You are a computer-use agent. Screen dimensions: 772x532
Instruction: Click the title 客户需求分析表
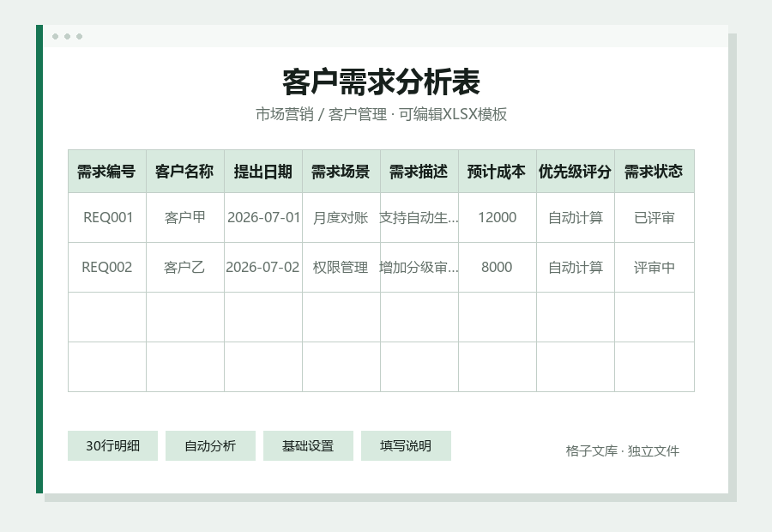pyautogui.click(x=381, y=82)
